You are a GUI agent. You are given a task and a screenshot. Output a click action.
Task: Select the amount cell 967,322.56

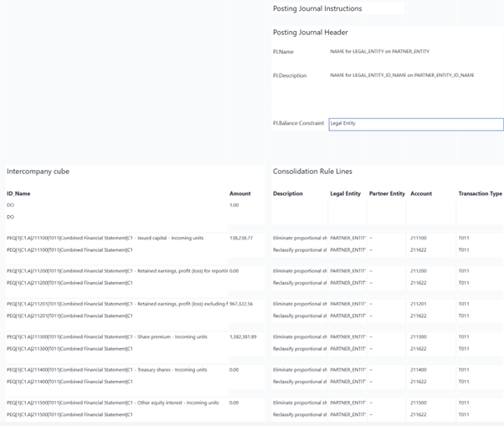243,304
